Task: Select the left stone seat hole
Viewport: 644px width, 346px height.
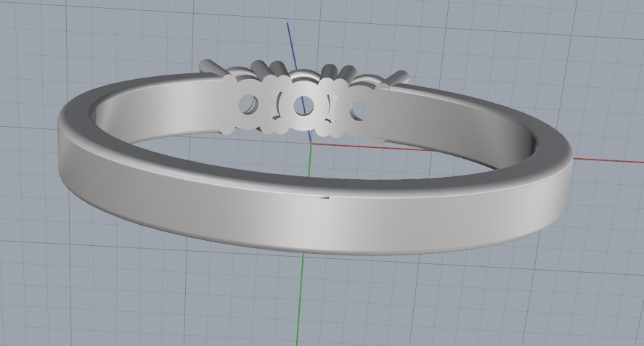Action: (248, 104)
